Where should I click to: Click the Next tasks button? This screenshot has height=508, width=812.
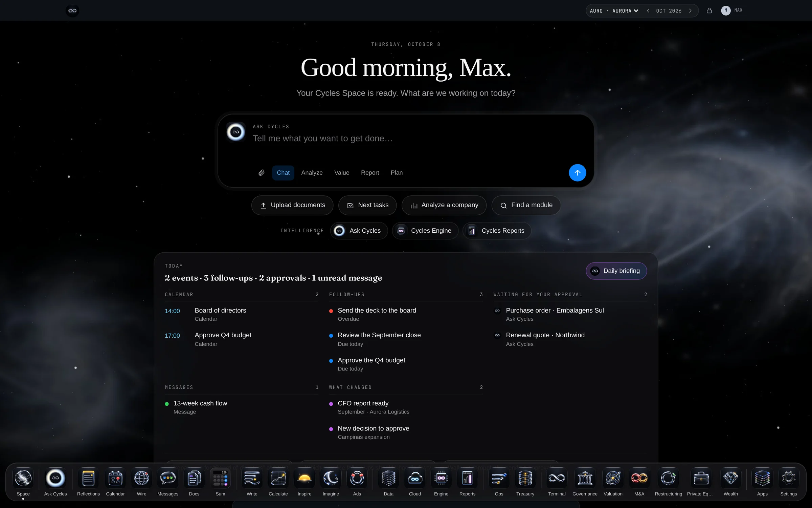367,205
